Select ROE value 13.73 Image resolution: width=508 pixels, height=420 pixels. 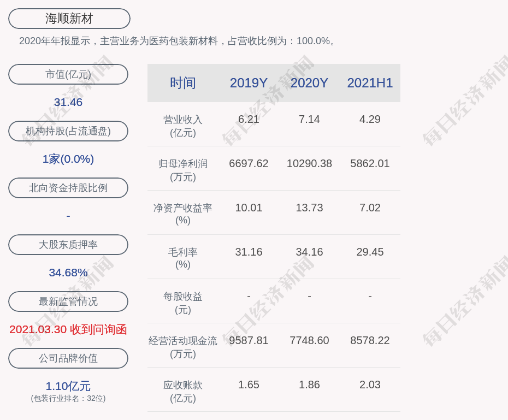coord(309,208)
